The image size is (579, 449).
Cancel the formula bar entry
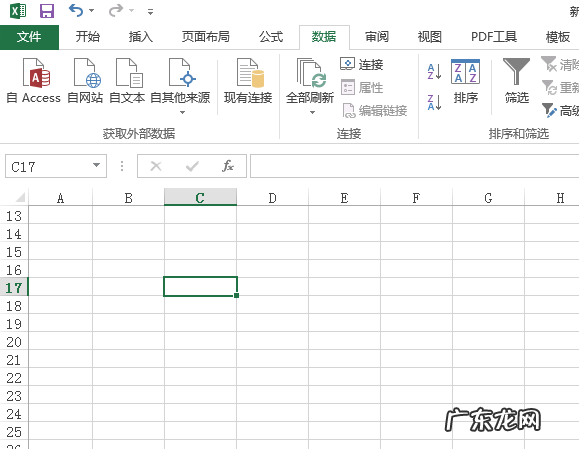pos(156,166)
